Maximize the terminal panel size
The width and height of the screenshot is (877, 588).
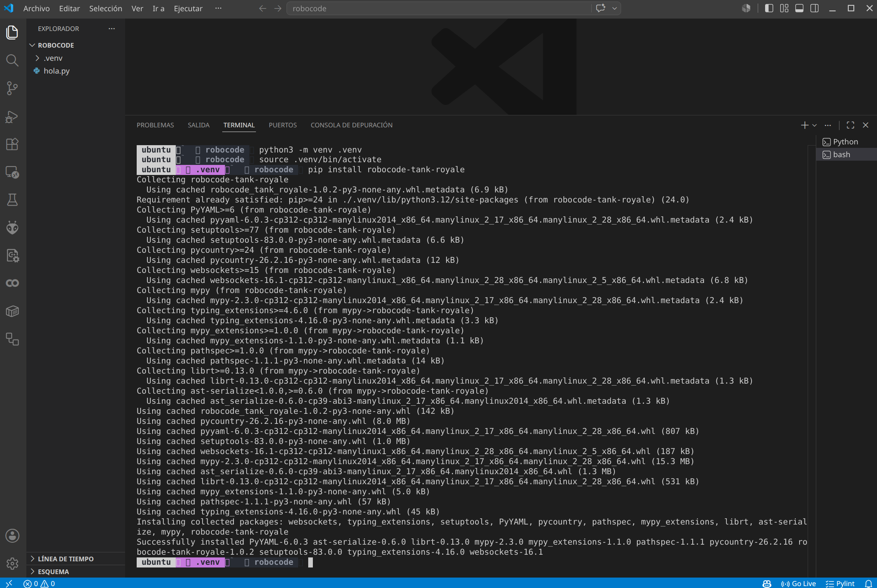(x=850, y=125)
